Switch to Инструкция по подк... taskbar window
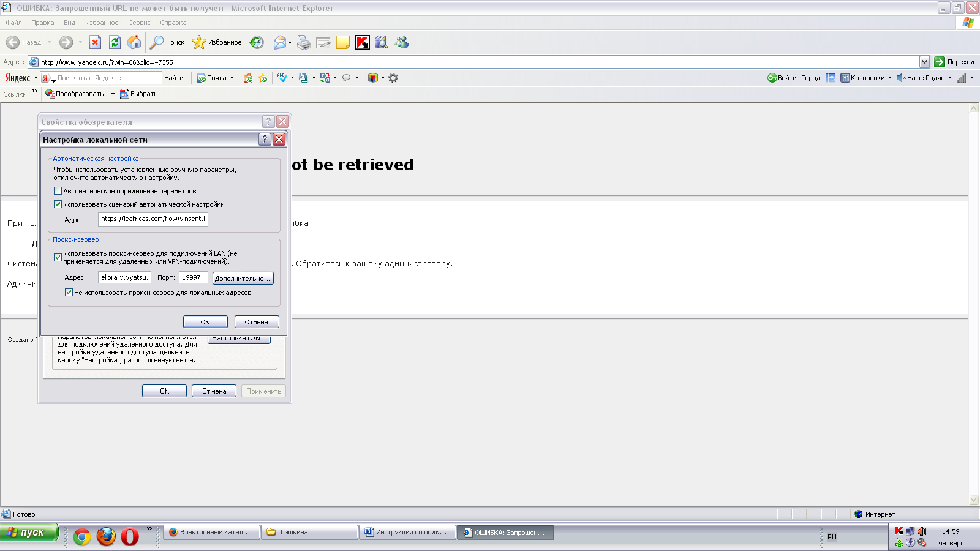Screen dimensions: 980x551 tap(407, 533)
